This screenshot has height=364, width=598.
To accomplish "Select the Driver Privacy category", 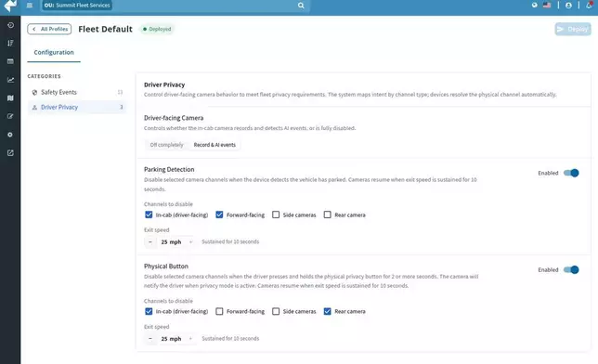I will [77, 107].
